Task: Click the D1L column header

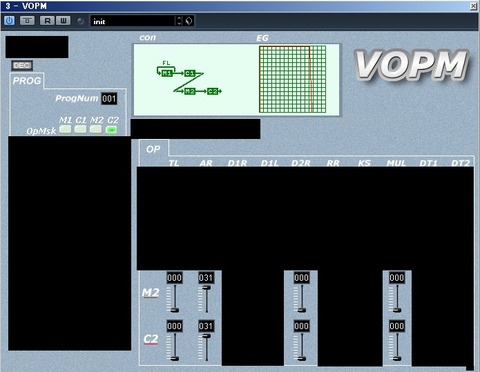Action: pos(270,163)
